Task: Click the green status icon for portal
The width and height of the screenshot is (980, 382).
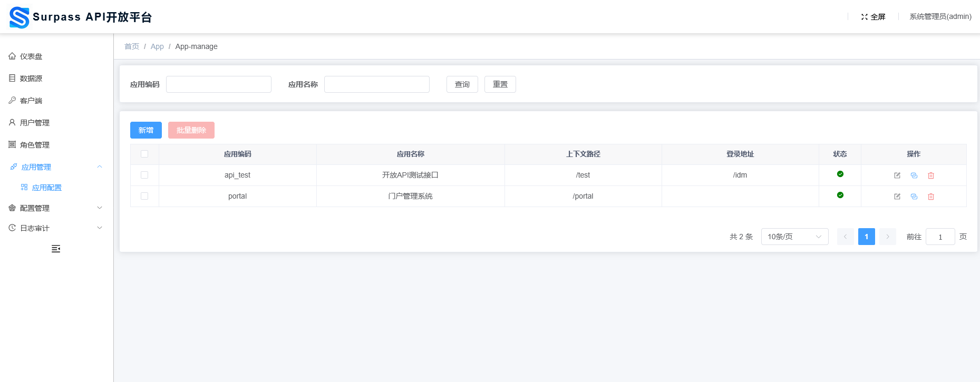Action: (840, 195)
